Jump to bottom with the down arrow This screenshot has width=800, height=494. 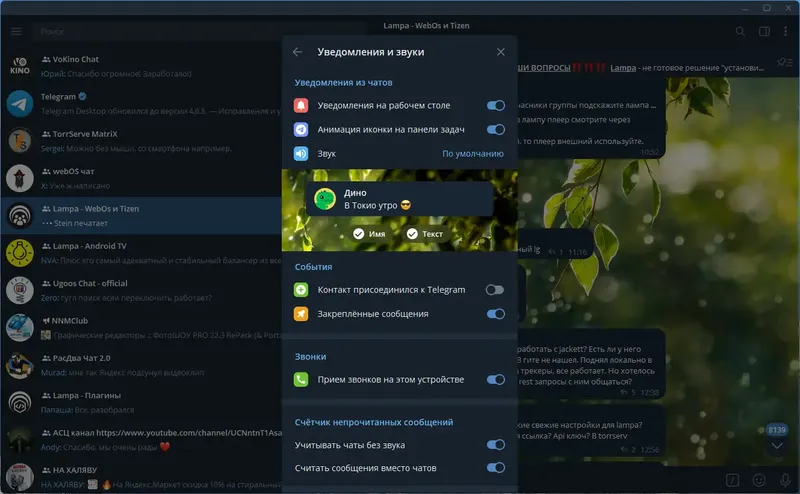coord(777,446)
